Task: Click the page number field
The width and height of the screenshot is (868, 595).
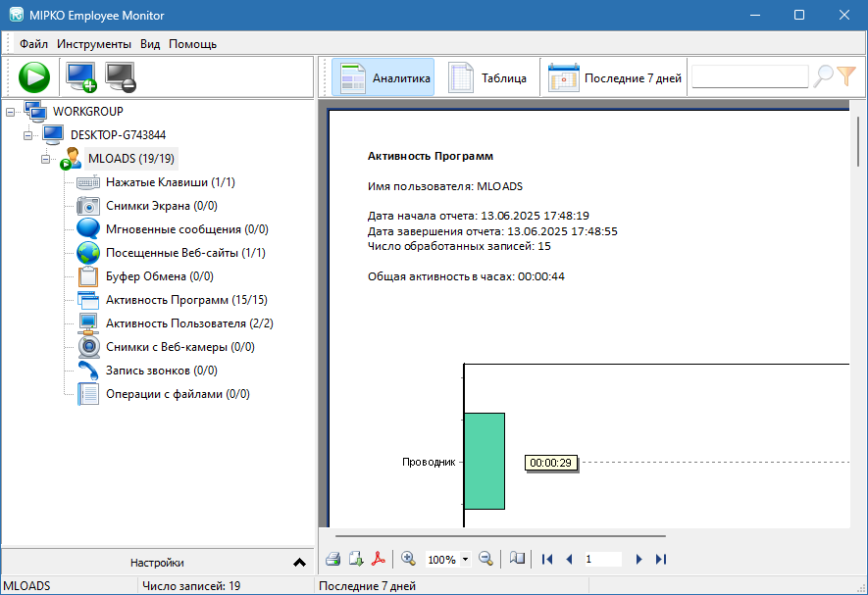Action: (602, 560)
